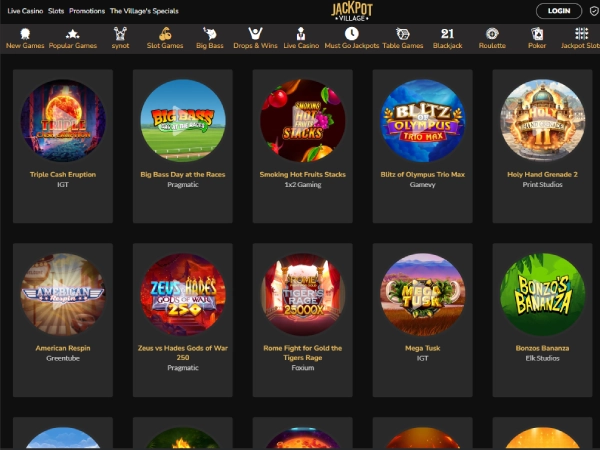Launch Rome Fight for Gold thumbnail
Image resolution: width=600 pixels, height=450 pixels.
303,294
